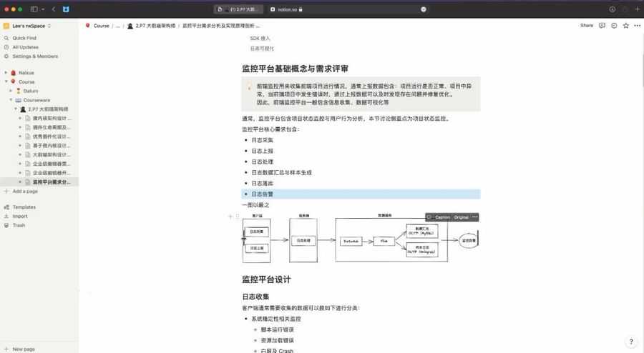
Task: Click the 监控平台设计 heading
Action: point(266,279)
